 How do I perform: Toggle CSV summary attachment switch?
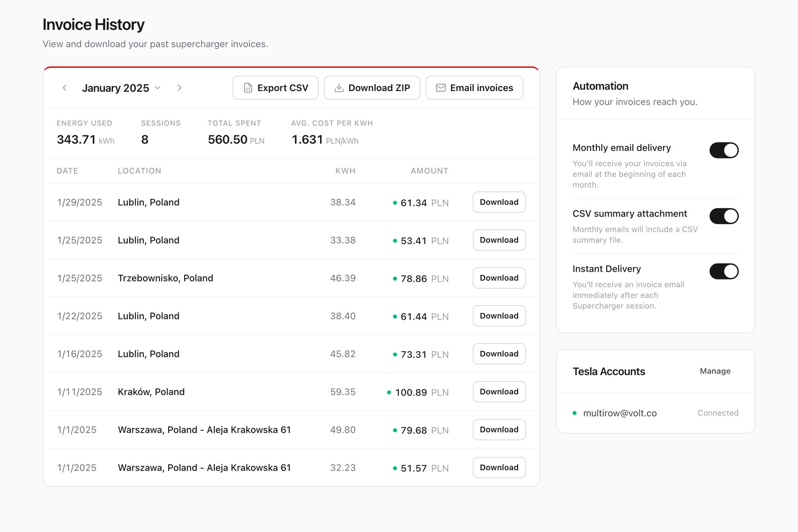pos(724,216)
